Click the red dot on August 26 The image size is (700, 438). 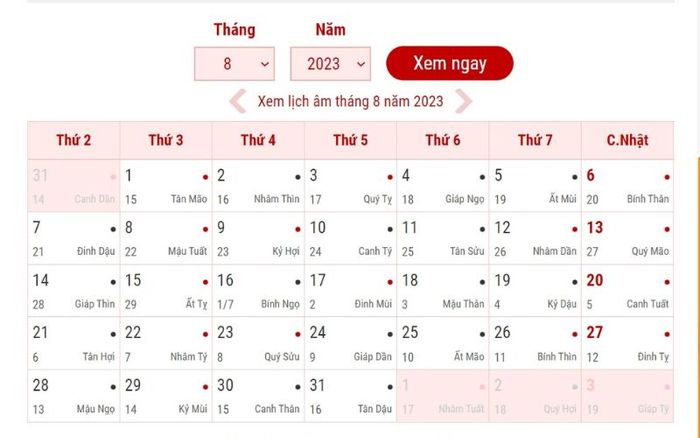pyautogui.click(x=575, y=334)
